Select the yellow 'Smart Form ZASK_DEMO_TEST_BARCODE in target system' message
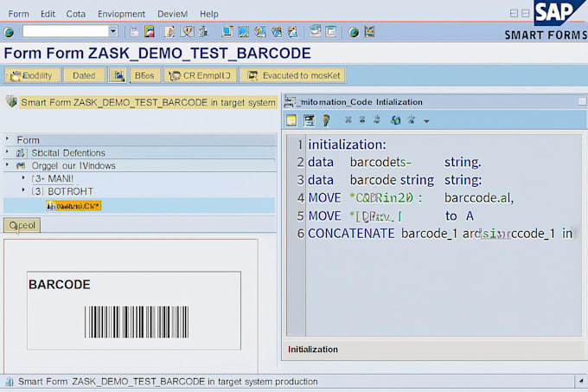 [x=148, y=102]
